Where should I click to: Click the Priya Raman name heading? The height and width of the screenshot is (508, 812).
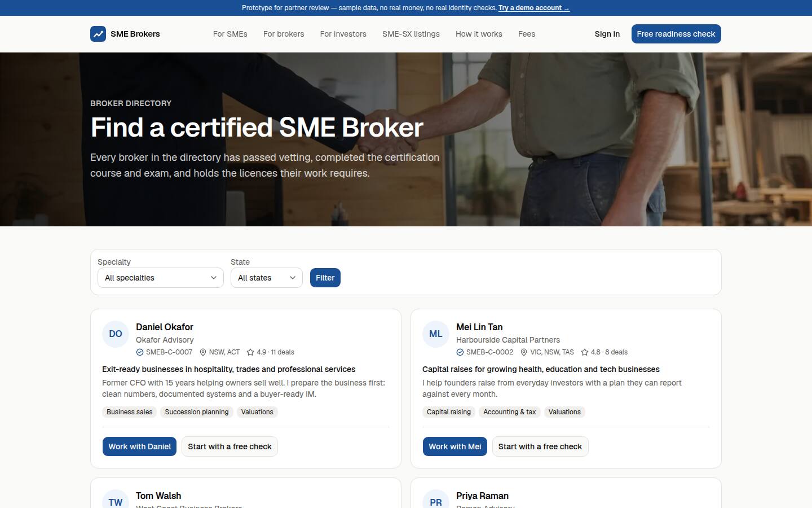pyautogui.click(x=482, y=496)
